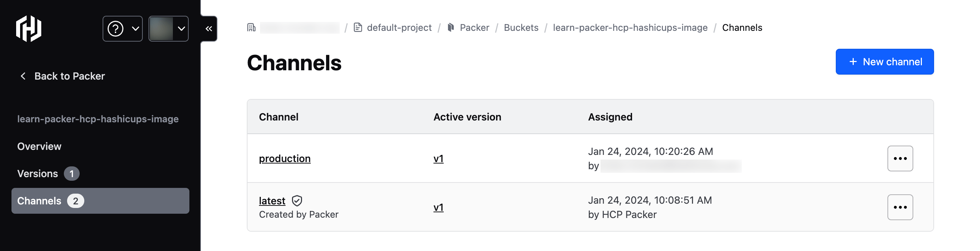Viewport: 980px width, 251px height.
Task: Open the latest channel
Action: (272, 200)
